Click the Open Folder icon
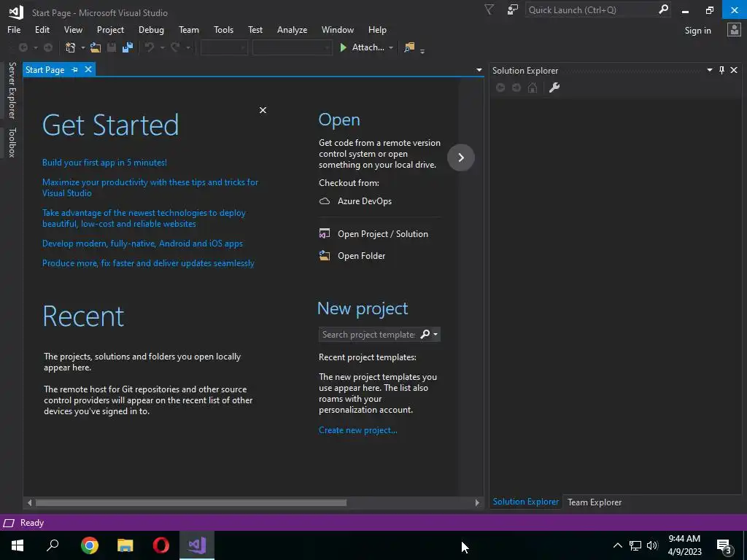 coord(325,256)
